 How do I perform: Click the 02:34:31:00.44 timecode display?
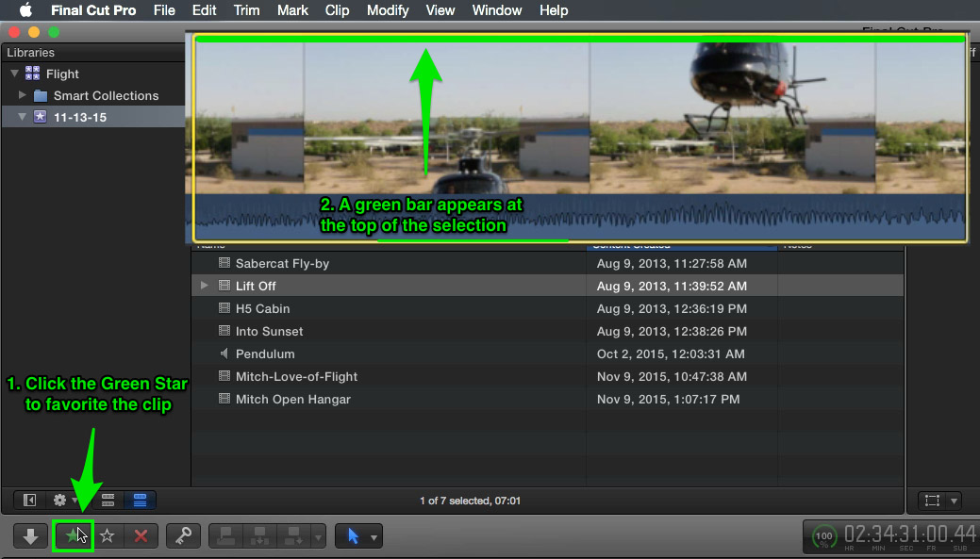(x=910, y=534)
